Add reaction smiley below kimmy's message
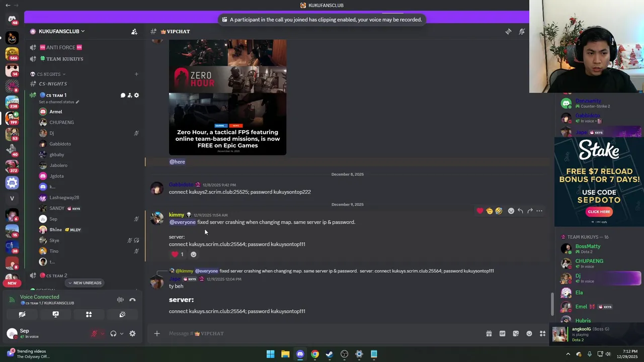644x362 pixels. click(193, 254)
